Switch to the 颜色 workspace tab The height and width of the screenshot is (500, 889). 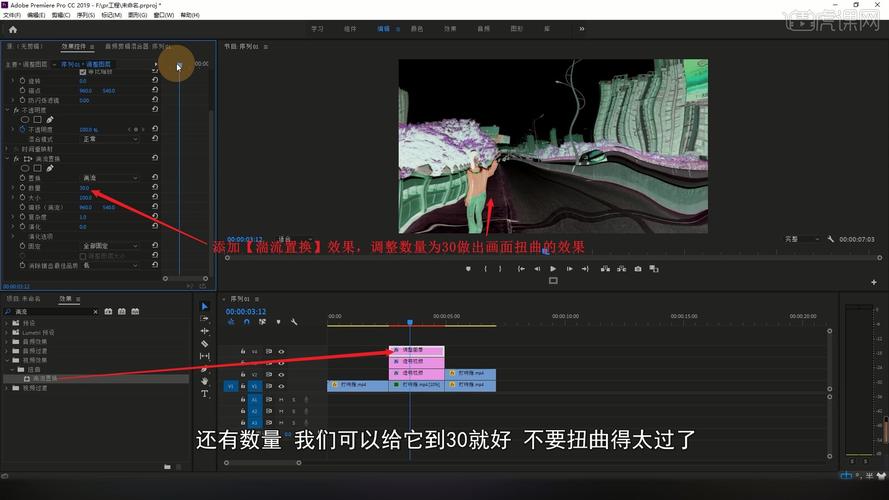pyautogui.click(x=417, y=29)
